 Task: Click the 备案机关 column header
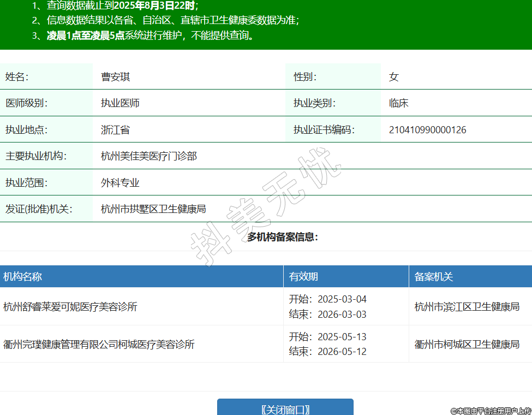434,277
